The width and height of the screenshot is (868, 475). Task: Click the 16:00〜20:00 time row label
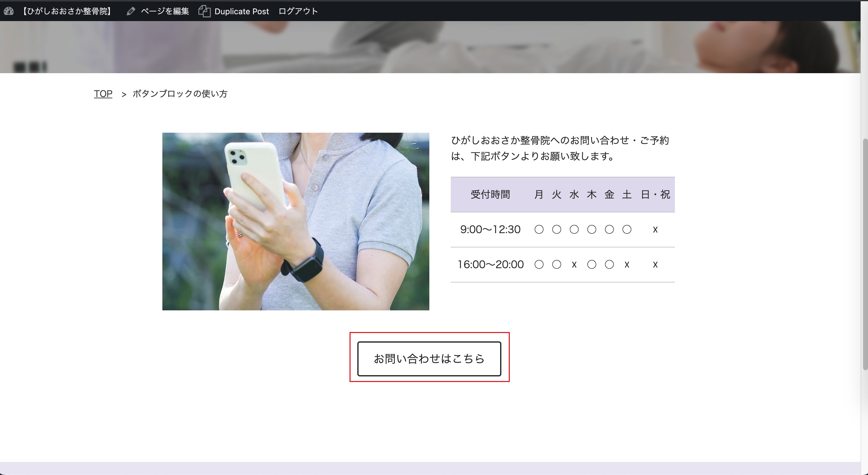pyautogui.click(x=490, y=264)
